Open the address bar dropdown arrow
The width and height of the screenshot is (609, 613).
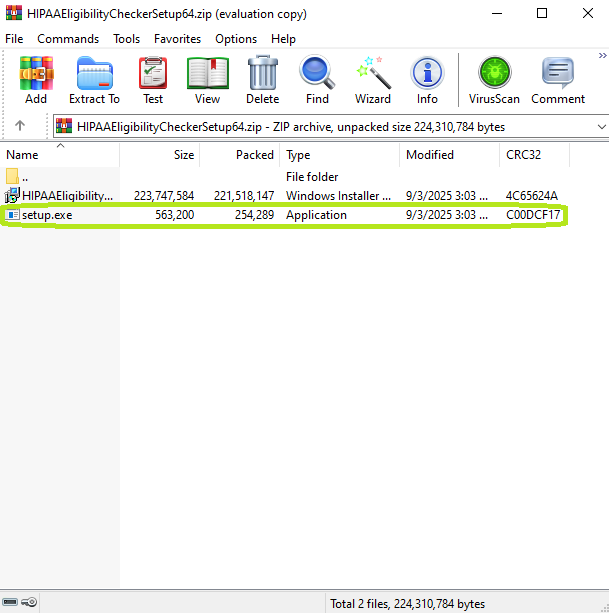coord(602,127)
